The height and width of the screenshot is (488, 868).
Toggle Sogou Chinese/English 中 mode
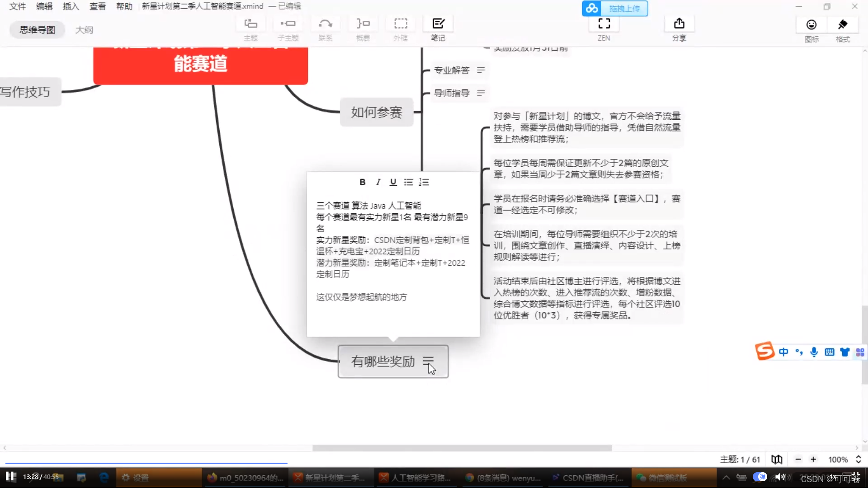(783, 352)
